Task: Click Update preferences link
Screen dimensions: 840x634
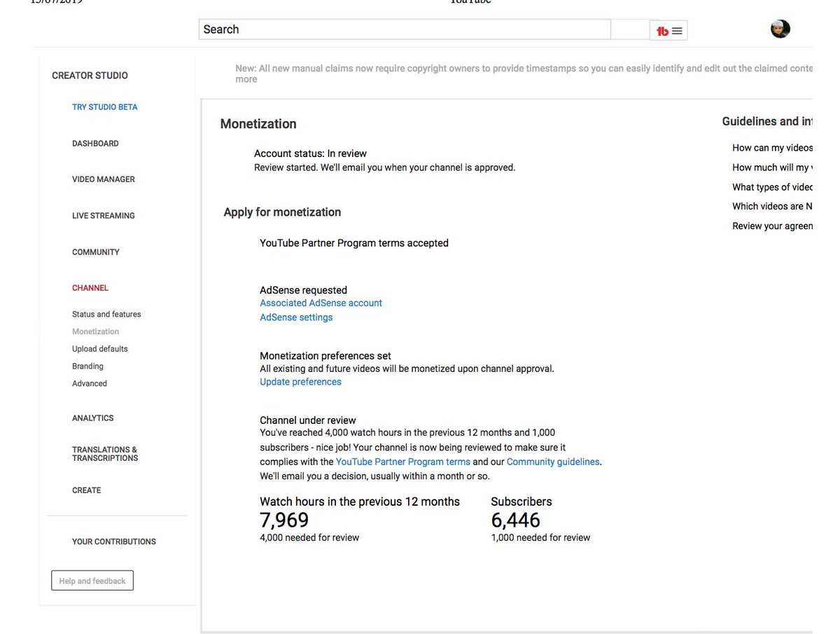Action: (301, 382)
